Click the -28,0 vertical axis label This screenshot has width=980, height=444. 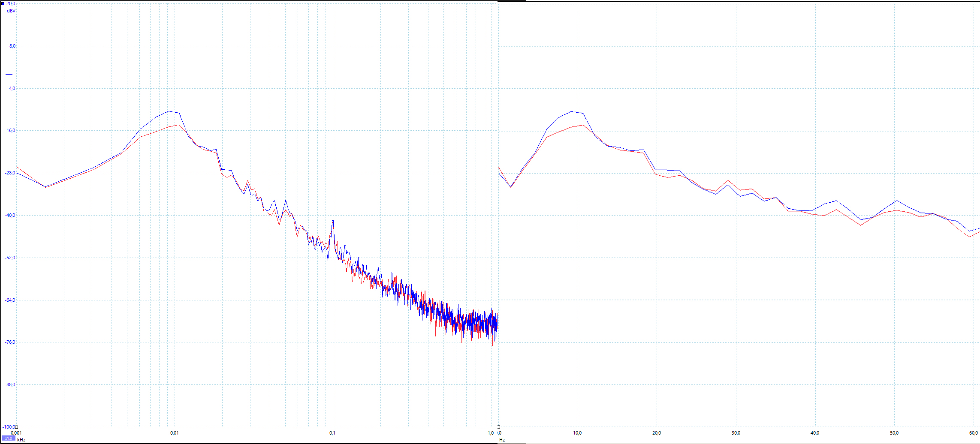pyautogui.click(x=10, y=173)
